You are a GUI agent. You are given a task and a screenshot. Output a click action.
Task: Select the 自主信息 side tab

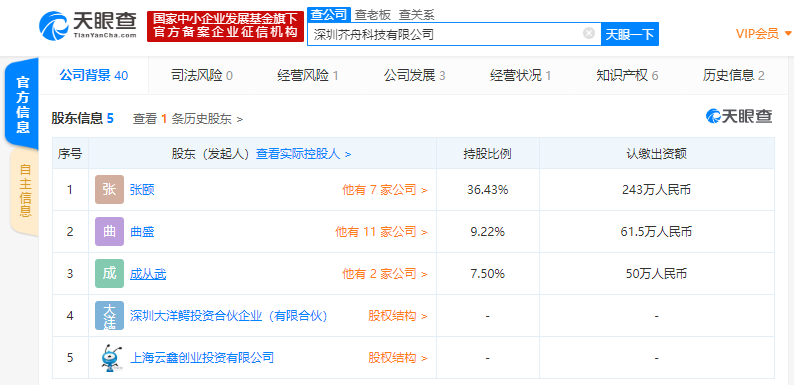23,190
